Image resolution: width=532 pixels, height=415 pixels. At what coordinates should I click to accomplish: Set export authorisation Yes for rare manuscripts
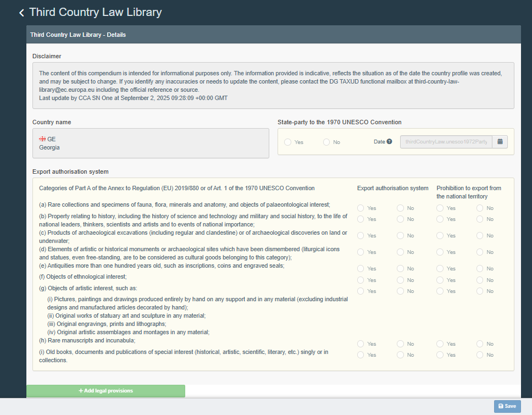(361, 344)
